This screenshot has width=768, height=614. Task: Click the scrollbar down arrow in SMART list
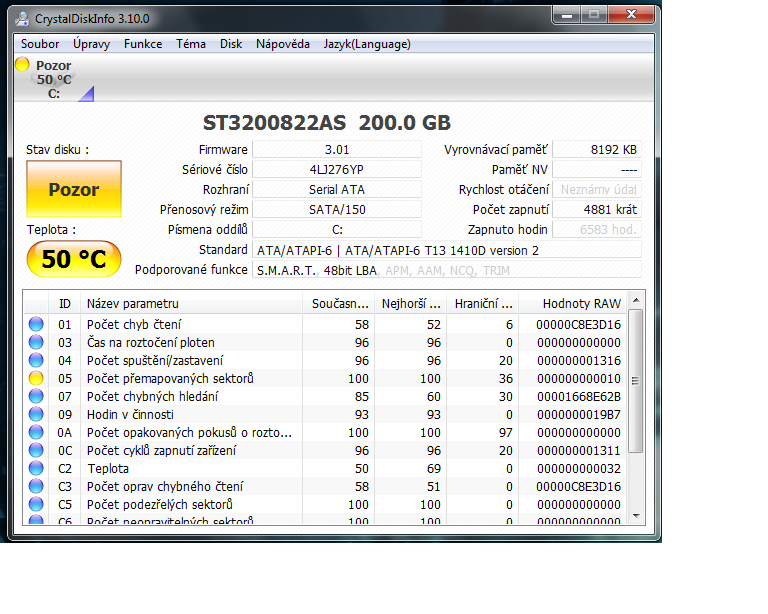636,516
